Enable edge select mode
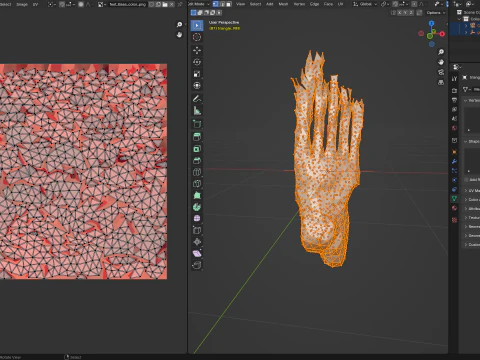Image resolution: width=480 pixels, height=360 pixels. pos(222,4)
